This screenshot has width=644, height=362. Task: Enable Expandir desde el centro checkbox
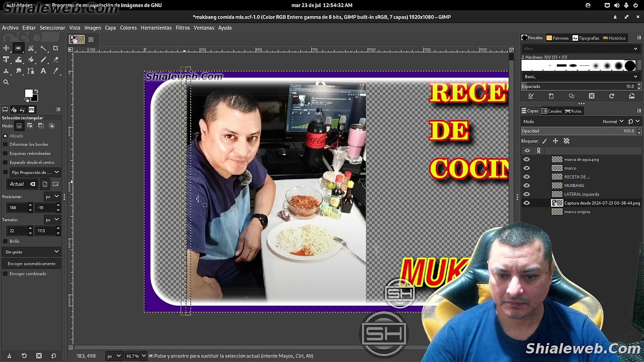coord(6,162)
